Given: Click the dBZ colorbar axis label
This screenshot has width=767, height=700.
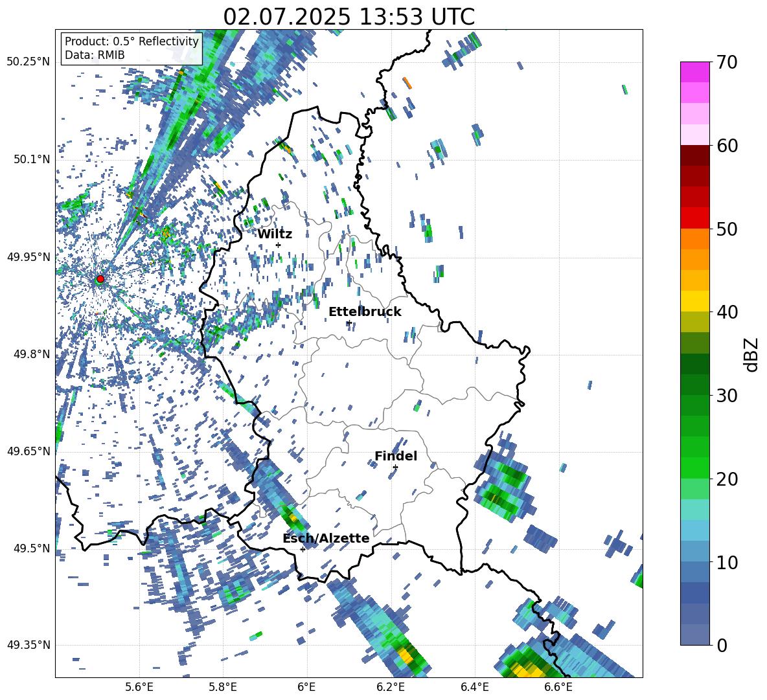Looking at the screenshot, I should pyautogui.click(x=751, y=354).
